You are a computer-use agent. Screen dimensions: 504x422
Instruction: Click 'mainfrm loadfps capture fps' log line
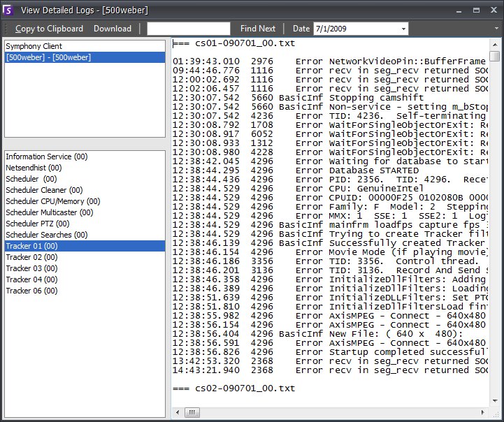coord(330,225)
